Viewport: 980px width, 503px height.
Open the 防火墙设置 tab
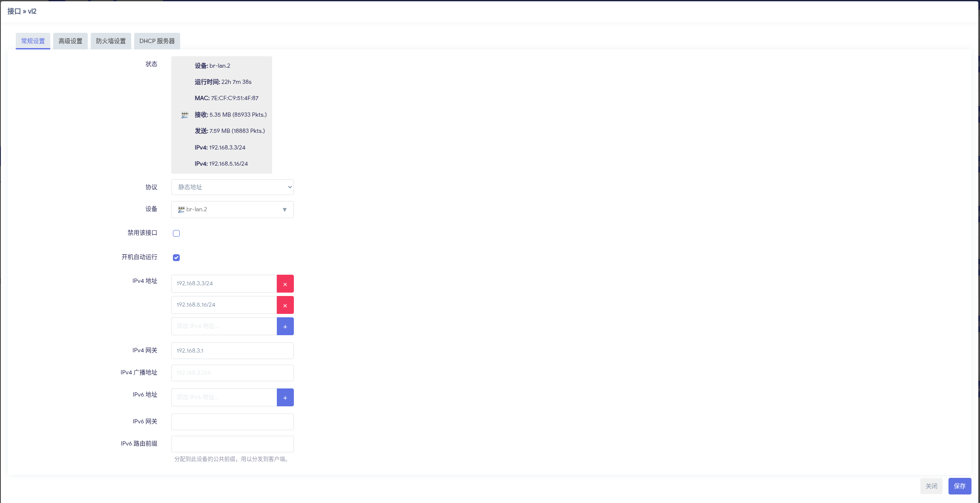pos(111,41)
